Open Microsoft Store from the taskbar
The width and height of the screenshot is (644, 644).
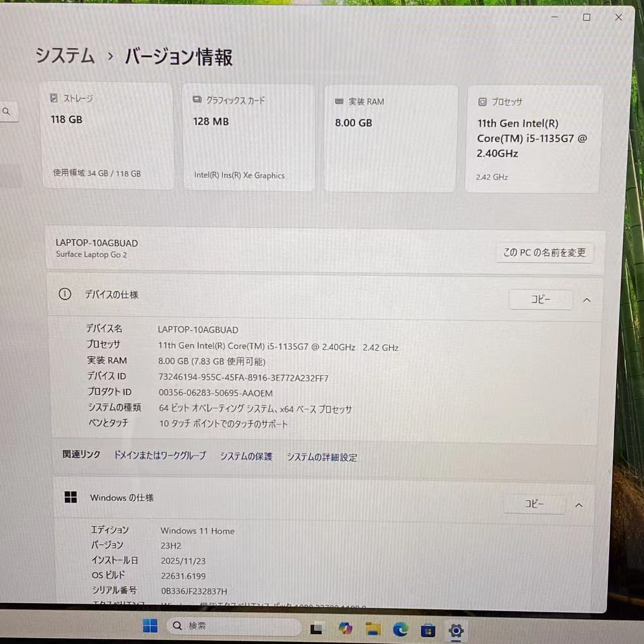coord(427,629)
